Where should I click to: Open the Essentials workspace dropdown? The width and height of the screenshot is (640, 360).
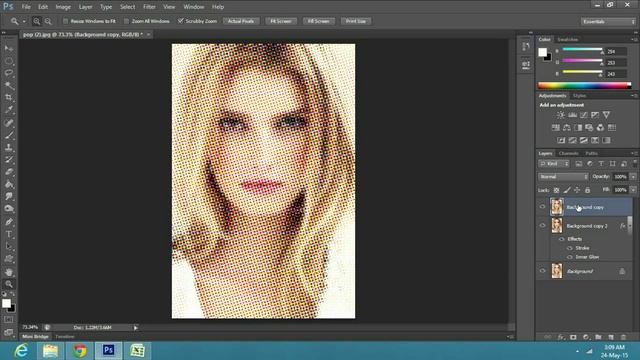pyautogui.click(x=608, y=21)
